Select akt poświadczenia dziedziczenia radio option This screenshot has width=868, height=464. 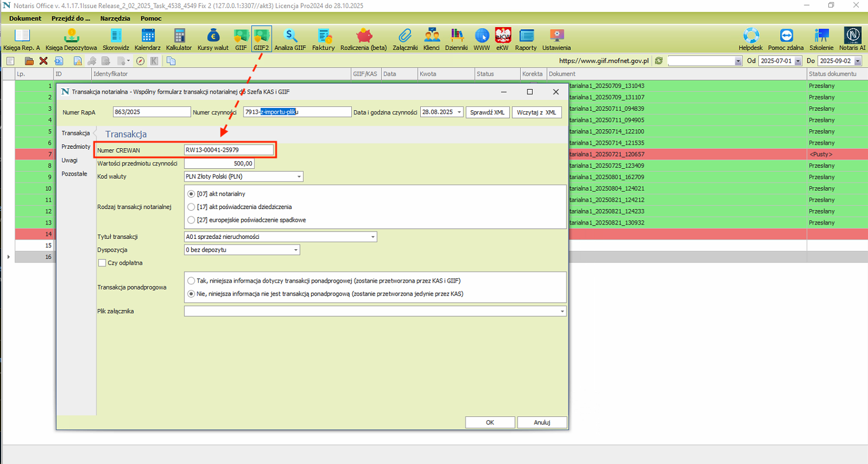(192, 207)
